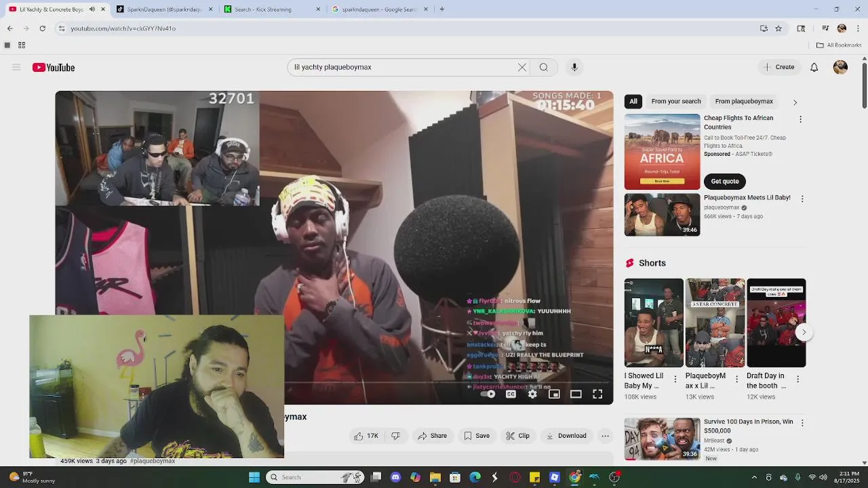Open options for Plaqueboymax x Lil short
The image size is (868, 488).
point(736,380)
